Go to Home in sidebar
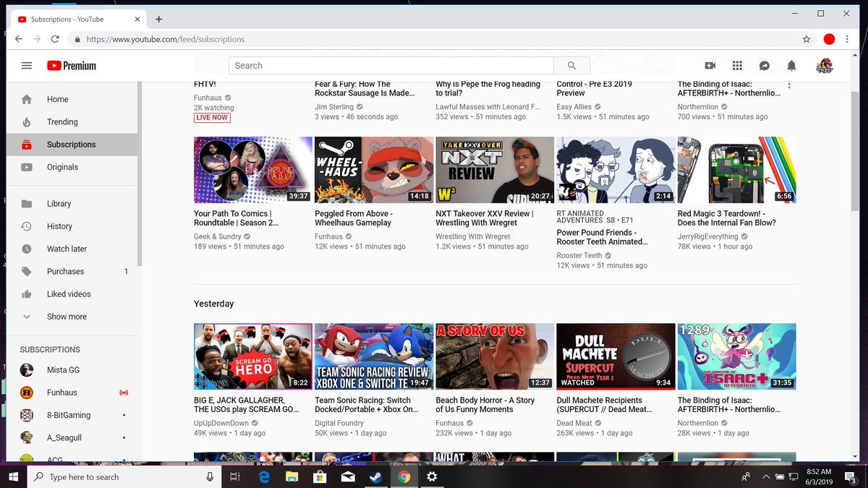This screenshot has width=868, height=488. (x=72, y=100)
